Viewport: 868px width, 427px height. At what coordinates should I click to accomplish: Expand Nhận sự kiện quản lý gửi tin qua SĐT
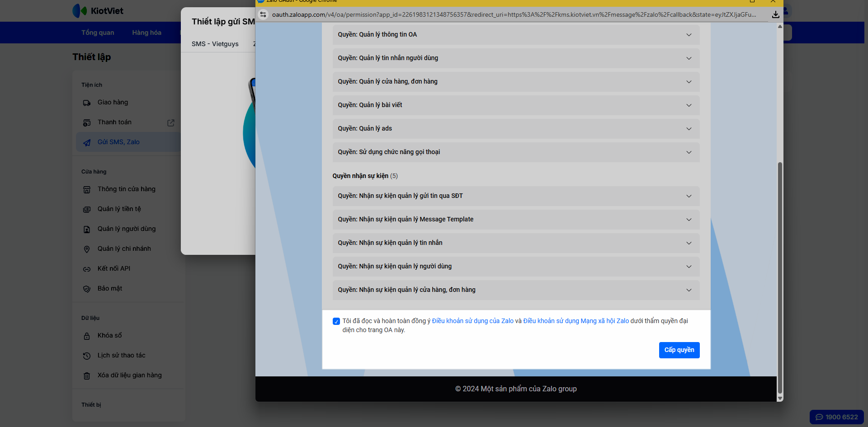(516, 196)
